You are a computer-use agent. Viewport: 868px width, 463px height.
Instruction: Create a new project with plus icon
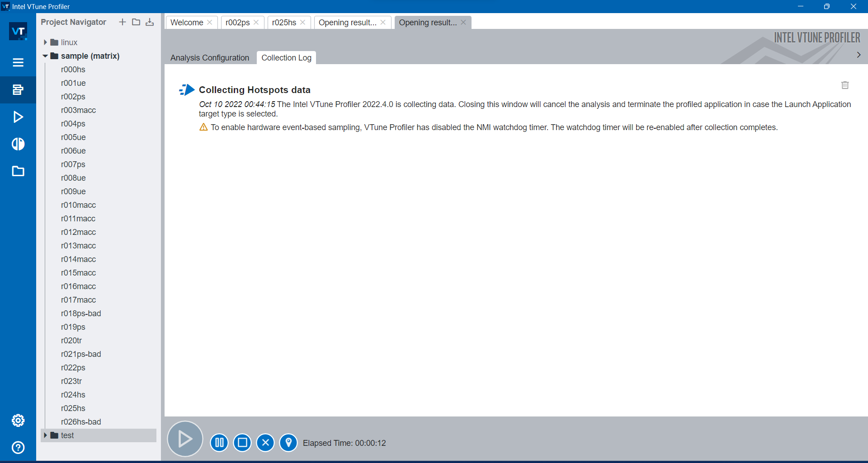(x=123, y=22)
